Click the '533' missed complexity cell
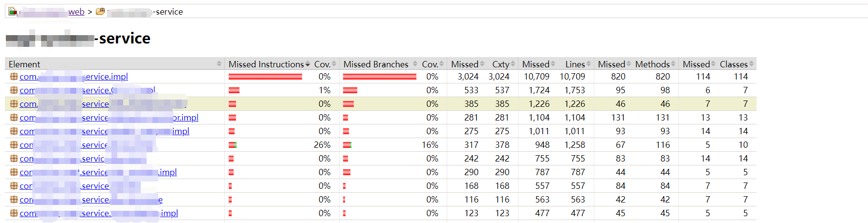 pyautogui.click(x=471, y=90)
